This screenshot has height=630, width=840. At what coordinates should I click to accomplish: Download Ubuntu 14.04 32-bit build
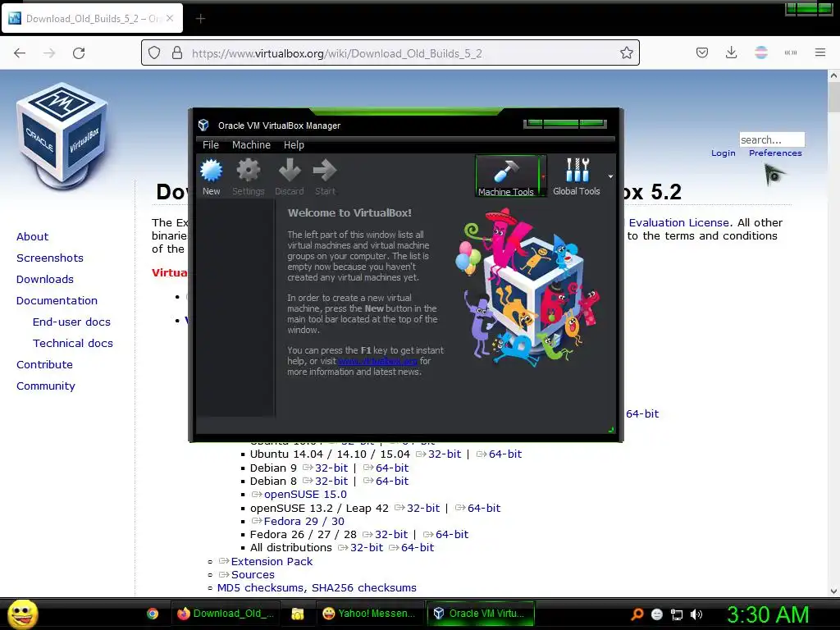[x=444, y=454]
